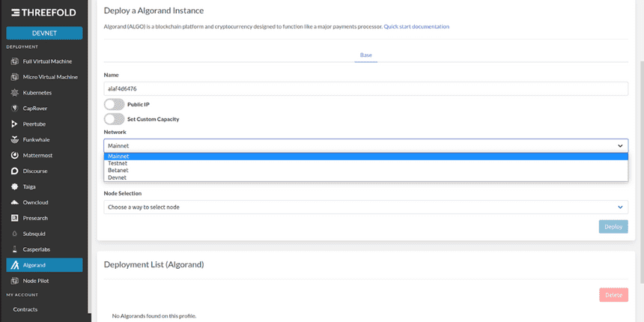Open the Node Selection dropdown
Image resolution: width=644 pixels, height=322 pixels.
[366, 207]
